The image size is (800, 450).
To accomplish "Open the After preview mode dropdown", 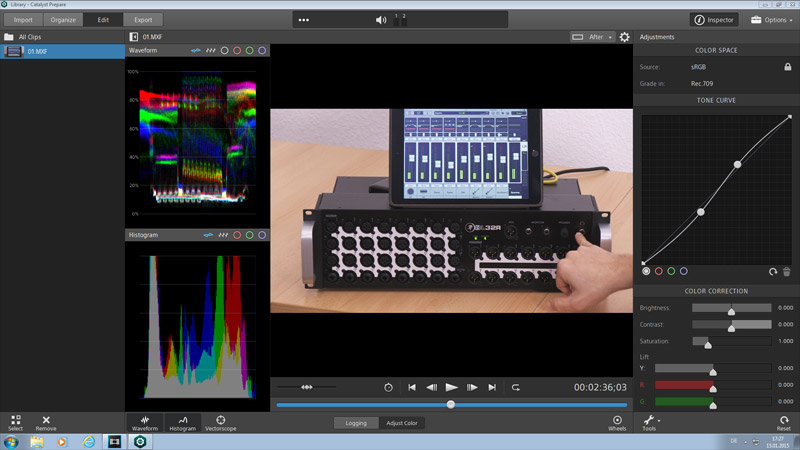I will pos(593,37).
